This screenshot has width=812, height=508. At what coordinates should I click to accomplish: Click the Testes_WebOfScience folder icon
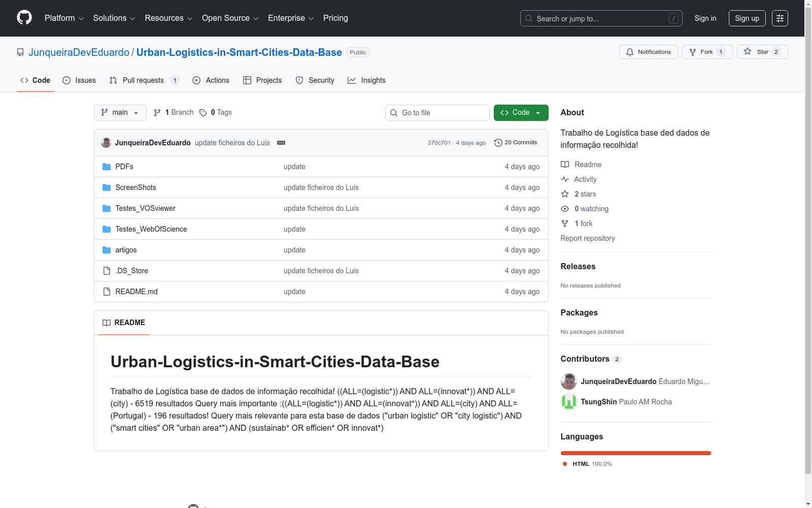click(107, 229)
